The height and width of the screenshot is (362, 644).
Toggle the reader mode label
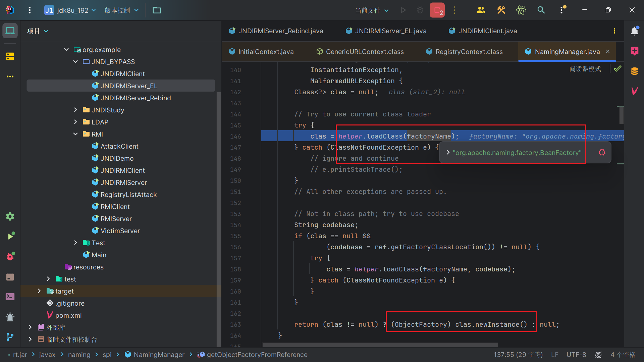pyautogui.click(x=585, y=69)
